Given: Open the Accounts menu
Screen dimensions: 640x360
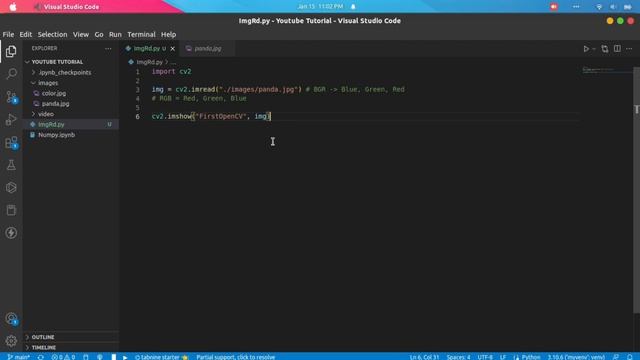Looking at the screenshot, I should pos(11,319).
